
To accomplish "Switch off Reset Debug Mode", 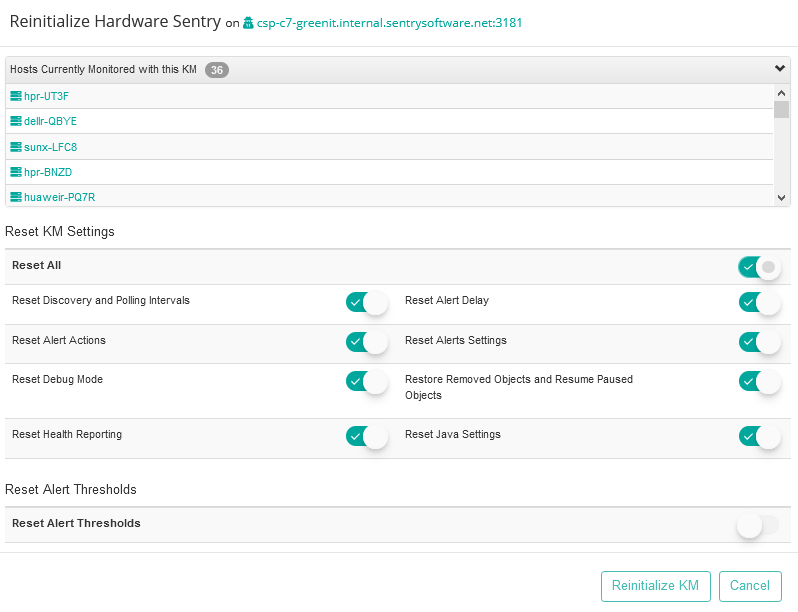I will pyautogui.click(x=366, y=381).
